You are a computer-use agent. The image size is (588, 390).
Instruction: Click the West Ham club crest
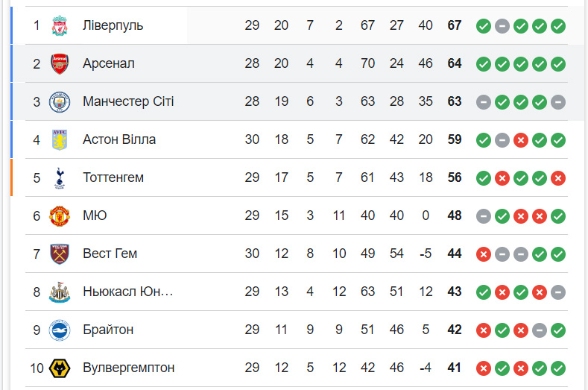coord(59,254)
